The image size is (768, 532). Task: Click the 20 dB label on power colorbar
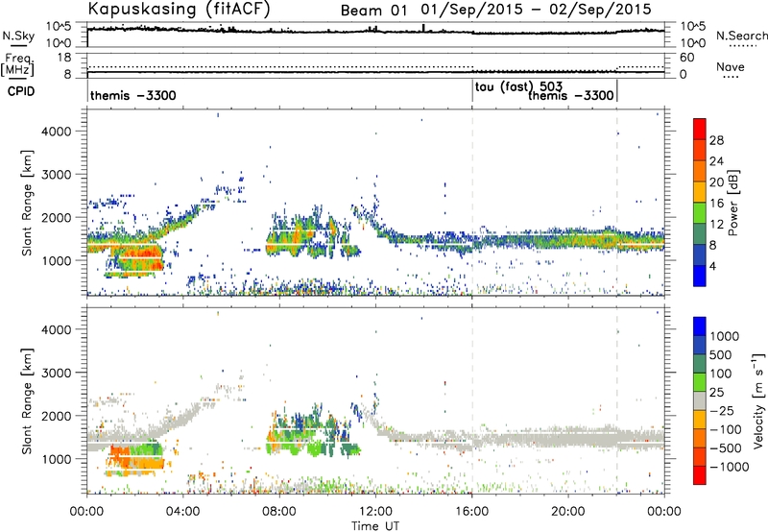[716, 182]
